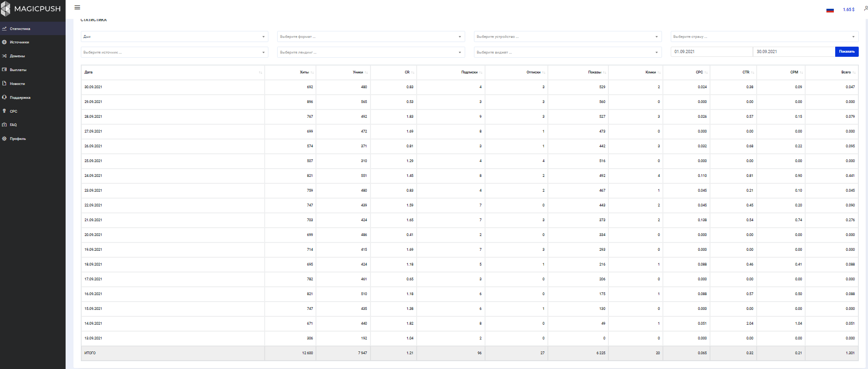Click the MagicPush logo
The image size is (868, 369).
[x=30, y=9]
